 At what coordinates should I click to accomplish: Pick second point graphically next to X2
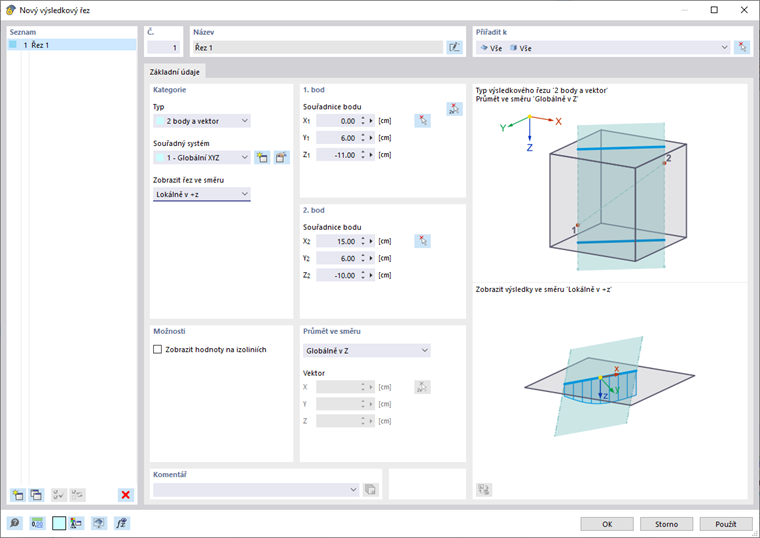pyautogui.click(x=423, y=241)
